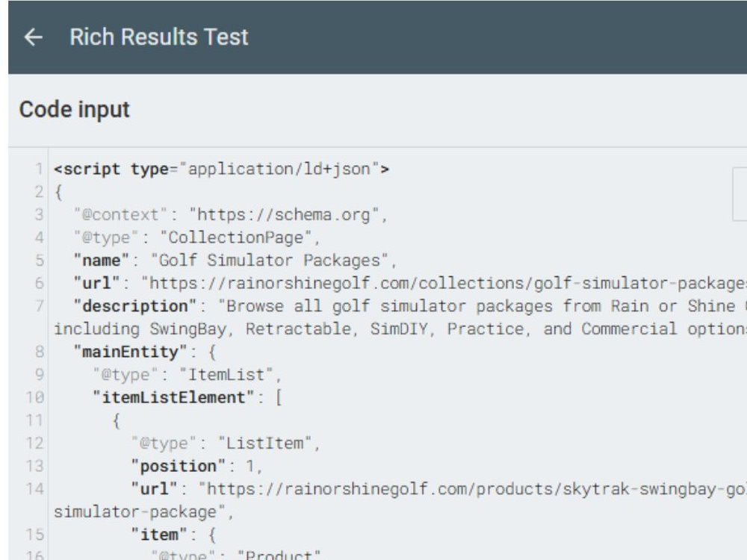
Task: Click the script type application/ld+json line
Action: coord(222,169)
